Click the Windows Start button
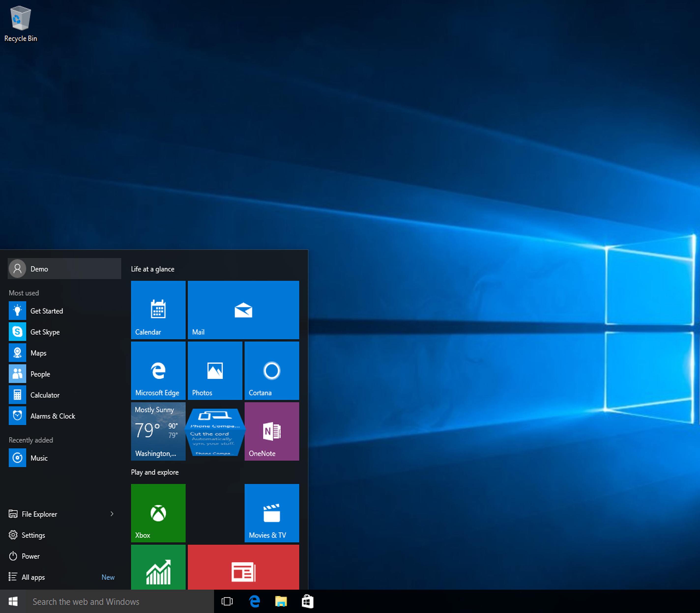This screenshot has width=700, height=613. click(13, 601)
